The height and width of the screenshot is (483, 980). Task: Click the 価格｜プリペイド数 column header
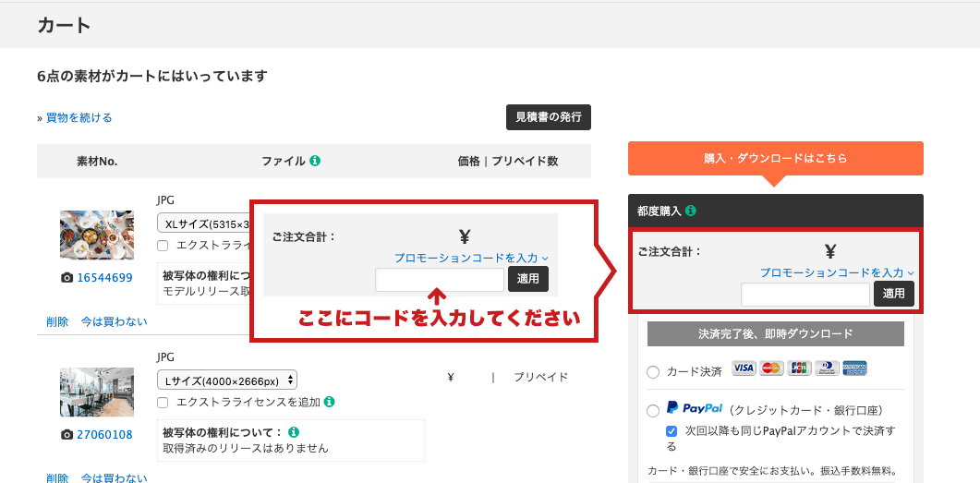508,162
